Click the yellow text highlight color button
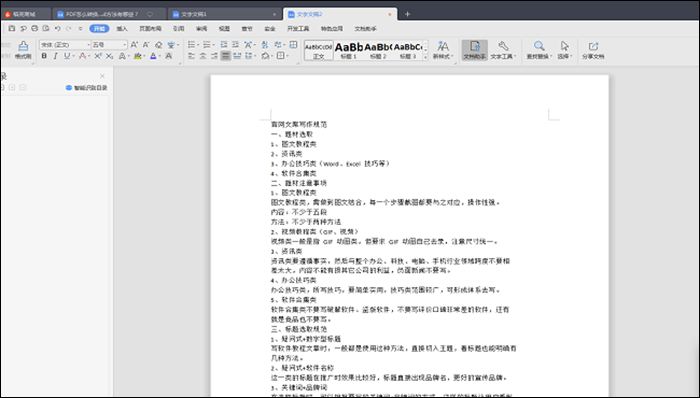The height and width of the screenshot is (398, 700). pos(138,56)
